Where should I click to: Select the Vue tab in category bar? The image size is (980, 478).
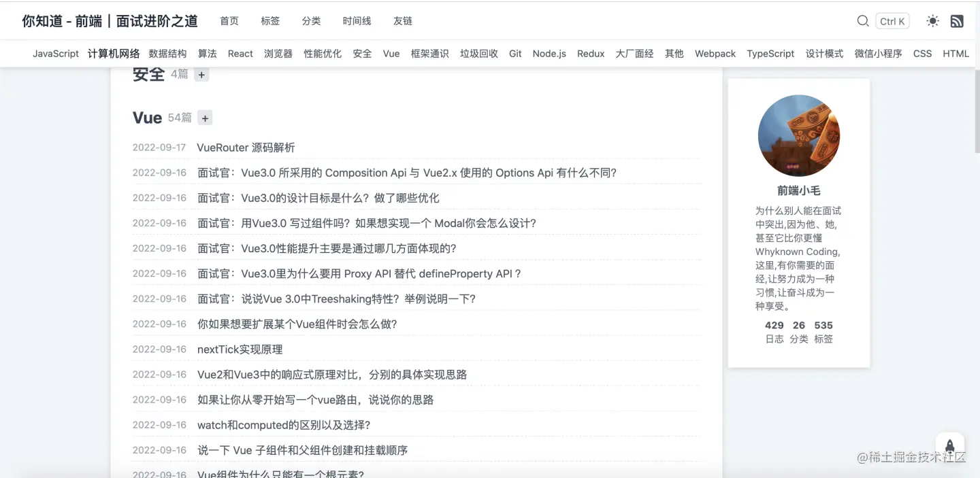[391, 54]
